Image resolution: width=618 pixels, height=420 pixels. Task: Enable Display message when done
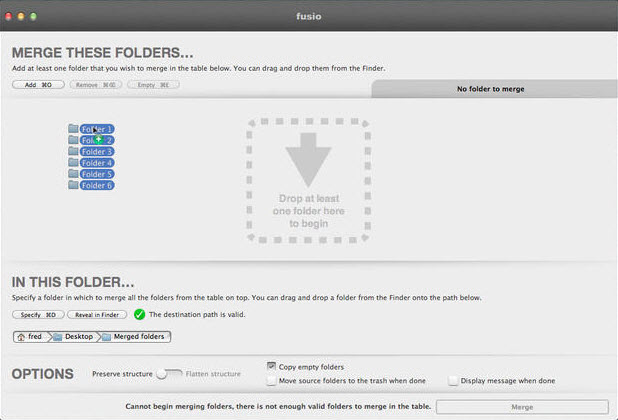(453, 381)
